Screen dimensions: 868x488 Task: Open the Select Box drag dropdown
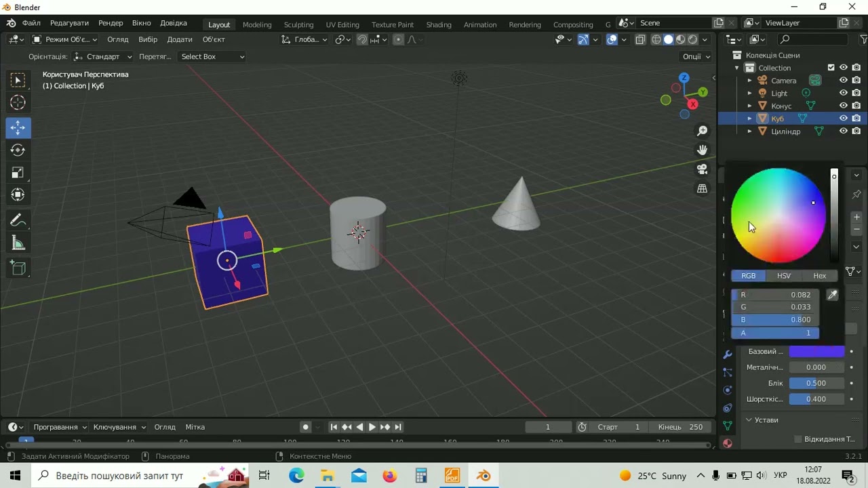point(212,56)
